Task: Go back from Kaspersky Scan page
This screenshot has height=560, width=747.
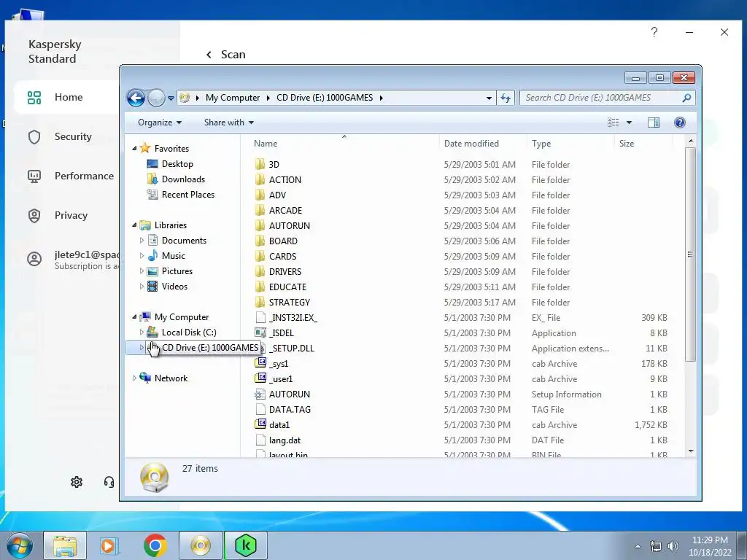Action: coord(209,55)
